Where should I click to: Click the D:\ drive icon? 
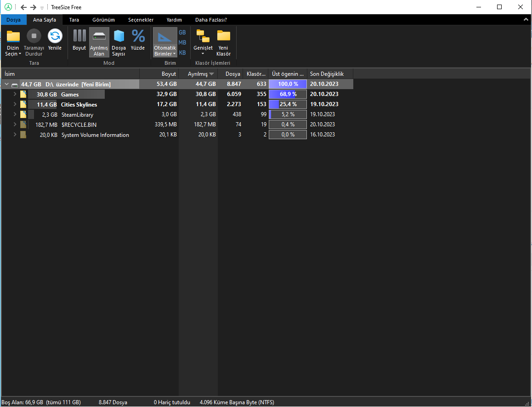(15, 85)
